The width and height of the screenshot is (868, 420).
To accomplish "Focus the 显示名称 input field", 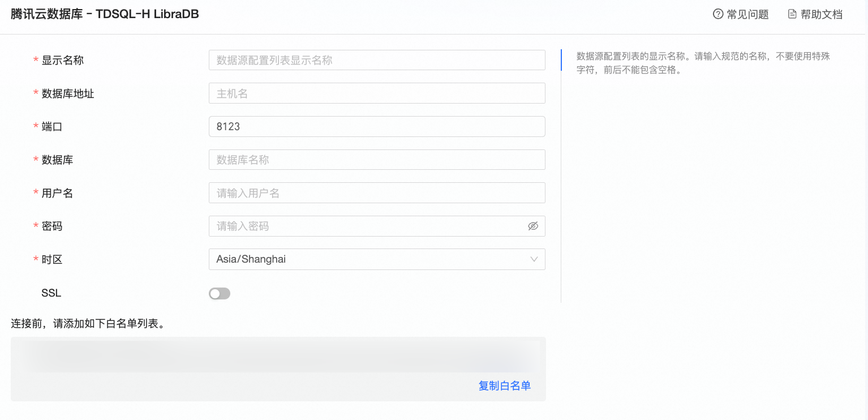I will pyautogui.click(x=377, y=60).
